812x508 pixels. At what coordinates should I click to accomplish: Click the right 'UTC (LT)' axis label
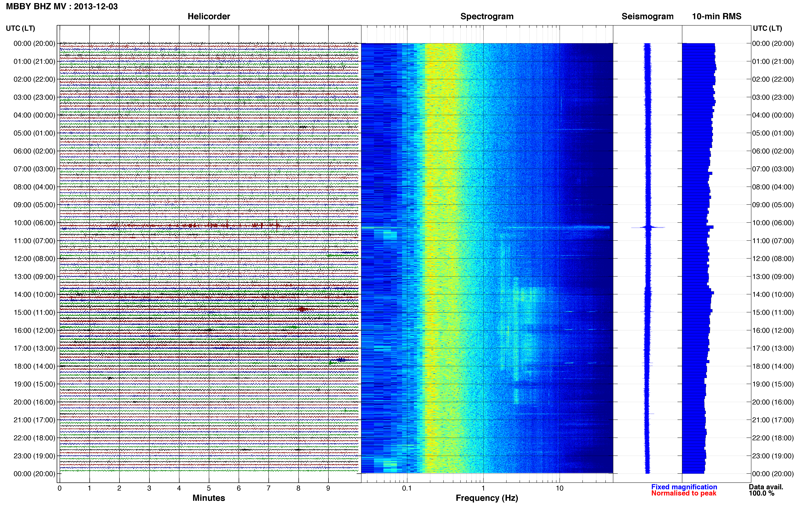[767, 28]
